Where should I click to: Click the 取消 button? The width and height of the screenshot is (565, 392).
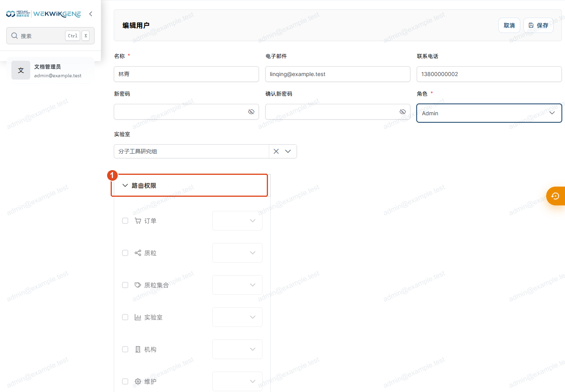tap(509, 25)
